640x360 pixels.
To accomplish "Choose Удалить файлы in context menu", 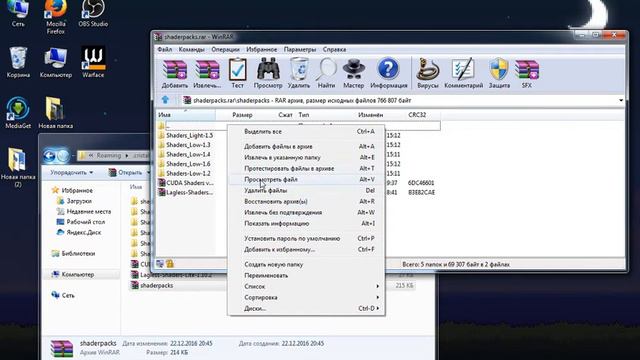I will coord(306,190).
